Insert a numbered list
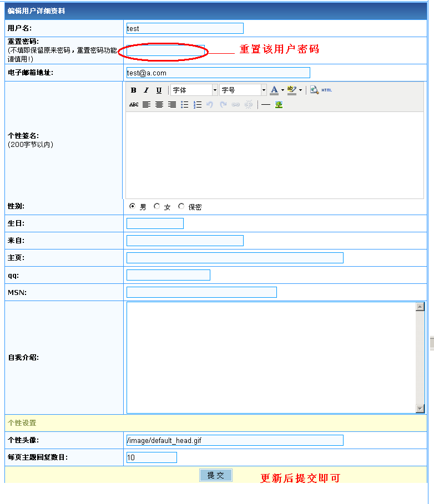 [198, 104]
